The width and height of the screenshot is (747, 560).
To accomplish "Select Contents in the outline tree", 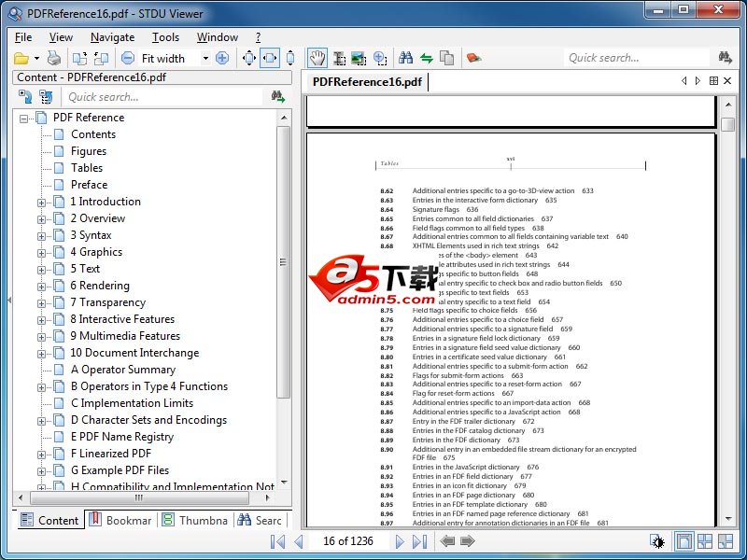I will point(93,134).
